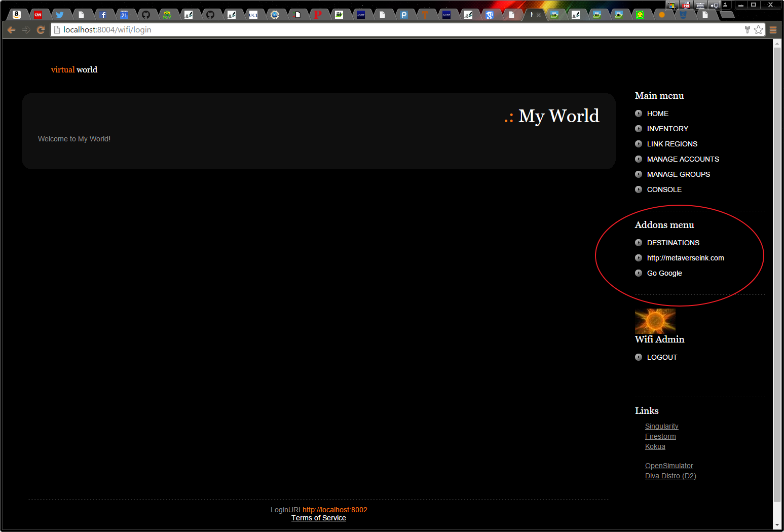This screenshot has width=784, height=532.
Task: Close the active Wifi login tab
Action: (x=539, y=15)
